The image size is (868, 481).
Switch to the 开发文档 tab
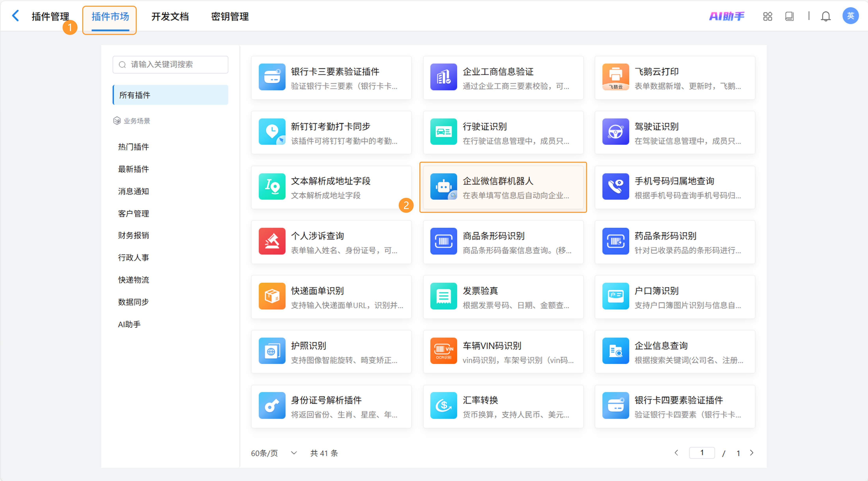tap(170, 17)
